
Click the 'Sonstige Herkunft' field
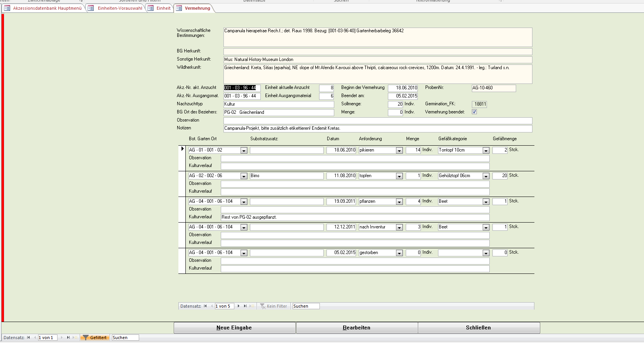378,60
